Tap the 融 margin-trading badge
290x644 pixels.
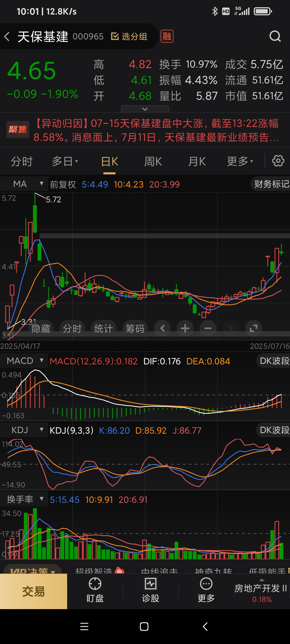click(167, 36)
